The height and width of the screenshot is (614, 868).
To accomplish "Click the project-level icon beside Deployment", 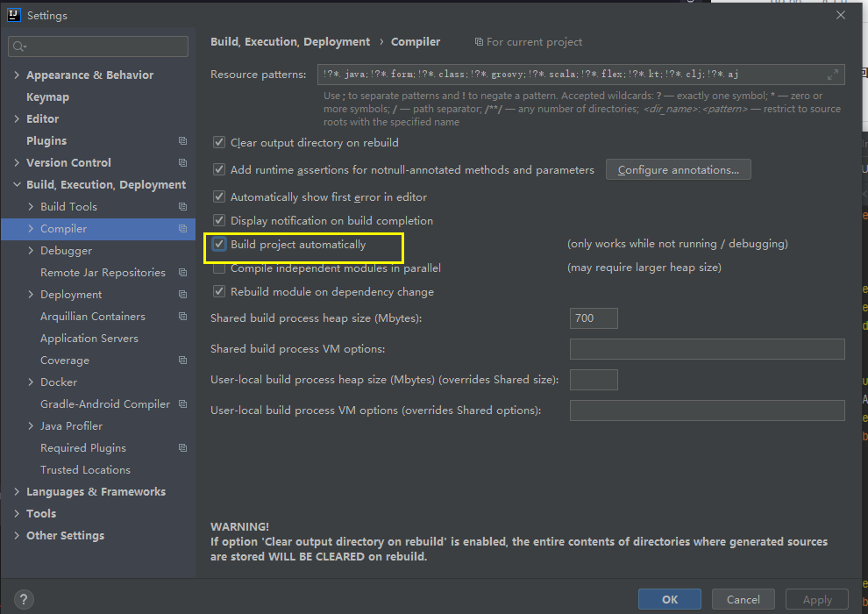I will [182, 295].
